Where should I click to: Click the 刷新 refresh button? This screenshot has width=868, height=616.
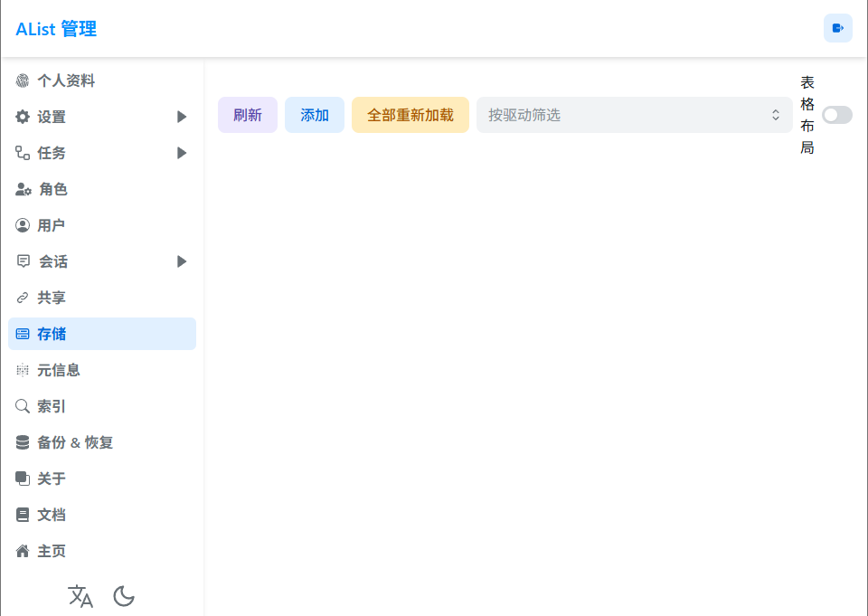click(248, 115)
